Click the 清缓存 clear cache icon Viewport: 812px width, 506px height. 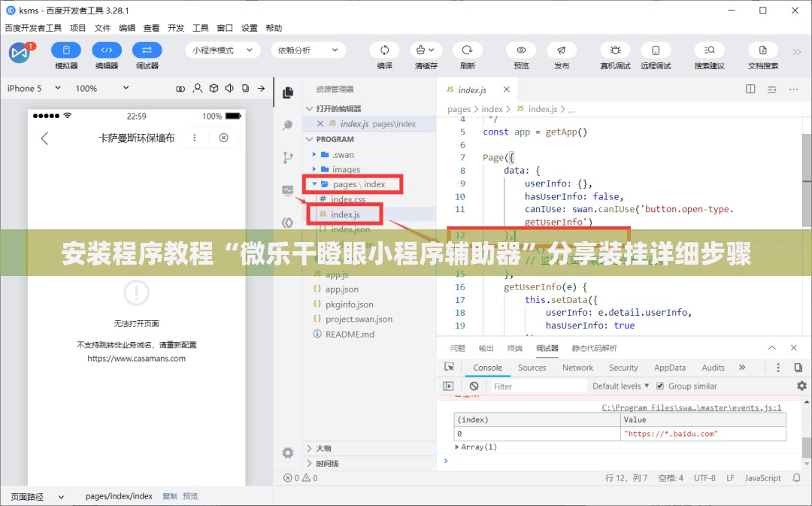(426, 50)
